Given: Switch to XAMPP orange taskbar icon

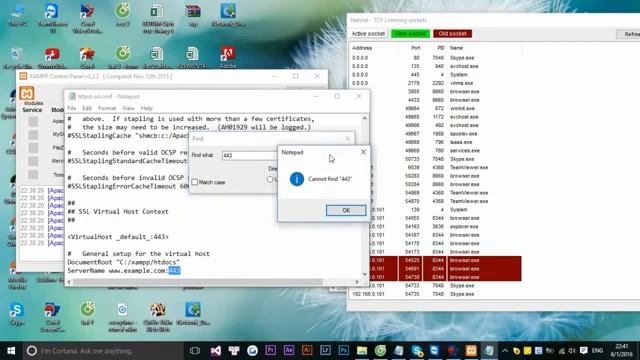Looking at the screenshot, I should [471, 351].
